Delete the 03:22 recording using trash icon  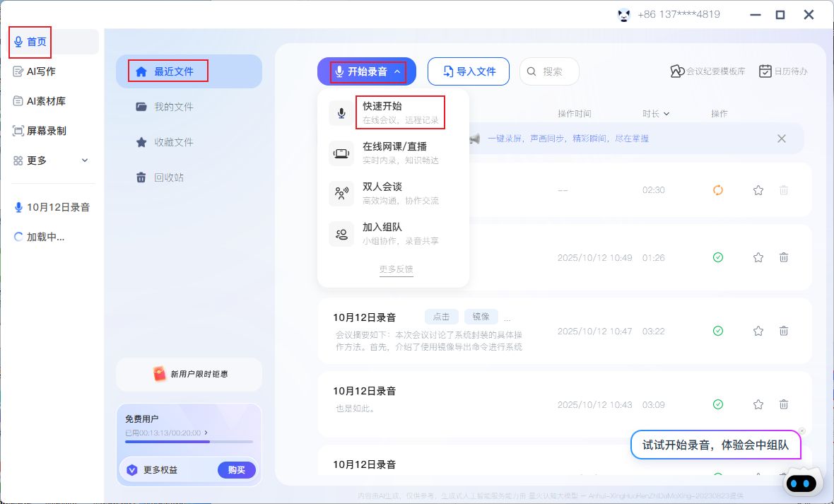(783, 331)
